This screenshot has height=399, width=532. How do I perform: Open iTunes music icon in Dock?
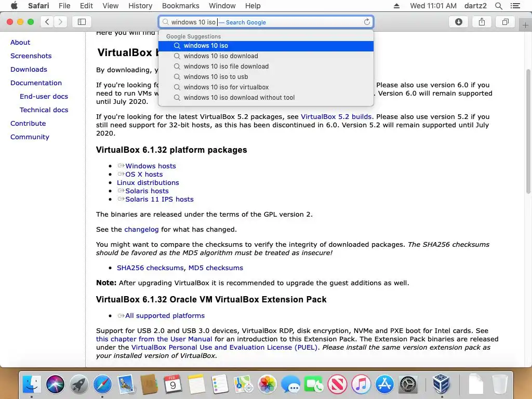(361, 384)
